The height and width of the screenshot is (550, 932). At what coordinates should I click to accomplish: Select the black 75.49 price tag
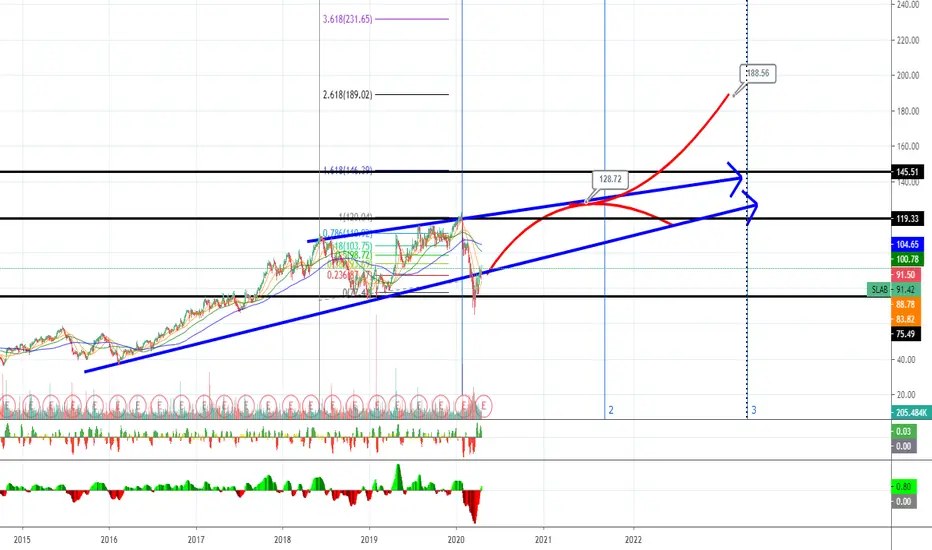906,334
